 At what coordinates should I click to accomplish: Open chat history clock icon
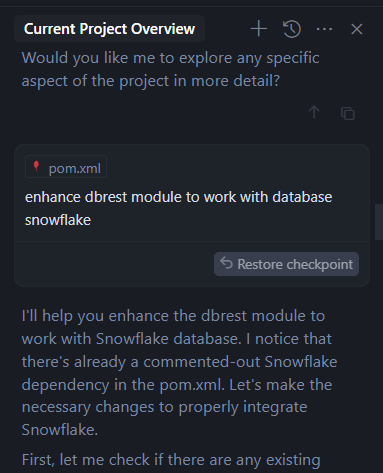[292, 29]
